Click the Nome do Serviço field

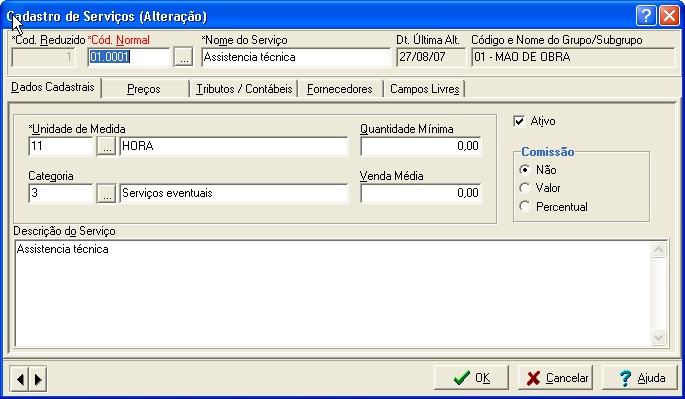pos(296,57)
